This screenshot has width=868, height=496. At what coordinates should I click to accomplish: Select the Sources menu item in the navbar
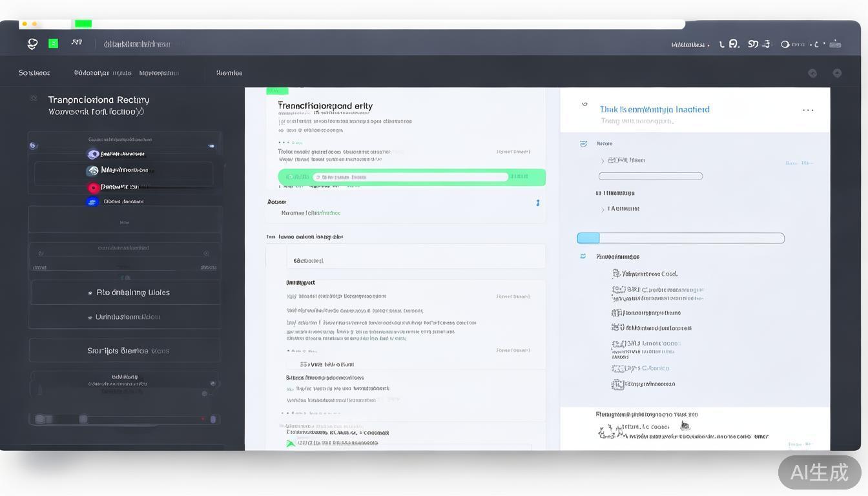pos(34,73)
